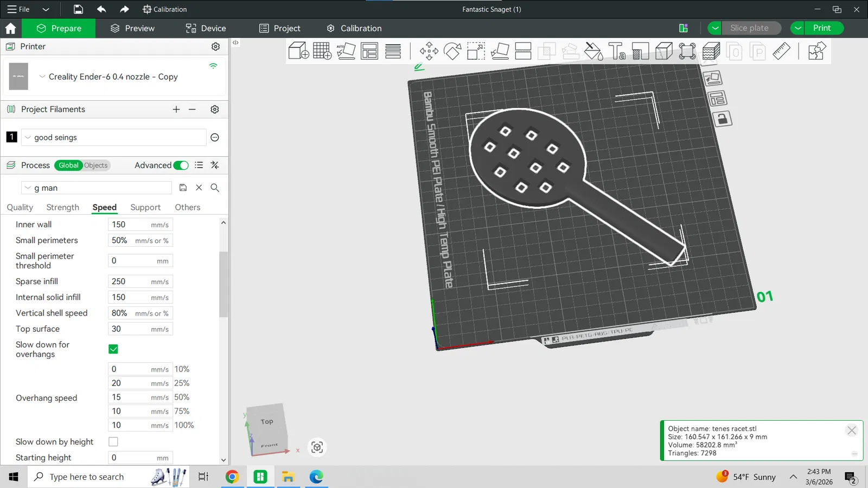The height and width of the screenshot is (488, 868).
Task: Open the Others settings tab
Action: [x=188, y=207]
